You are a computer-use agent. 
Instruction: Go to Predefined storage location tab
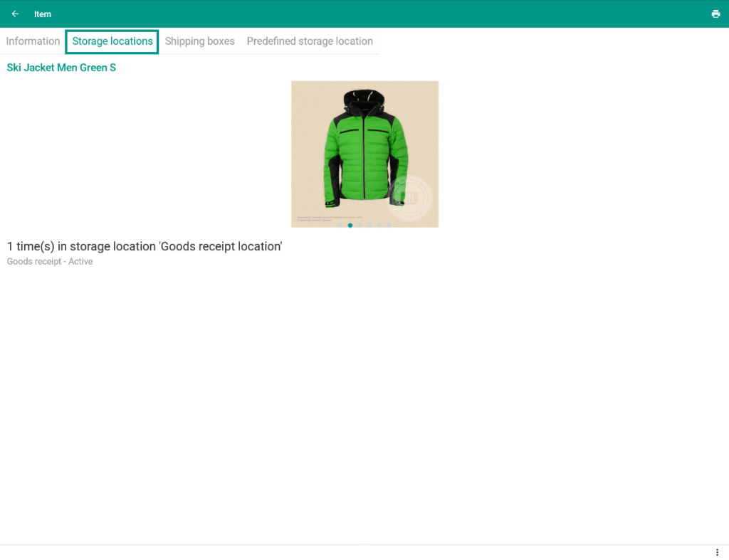tap(310, 41)
